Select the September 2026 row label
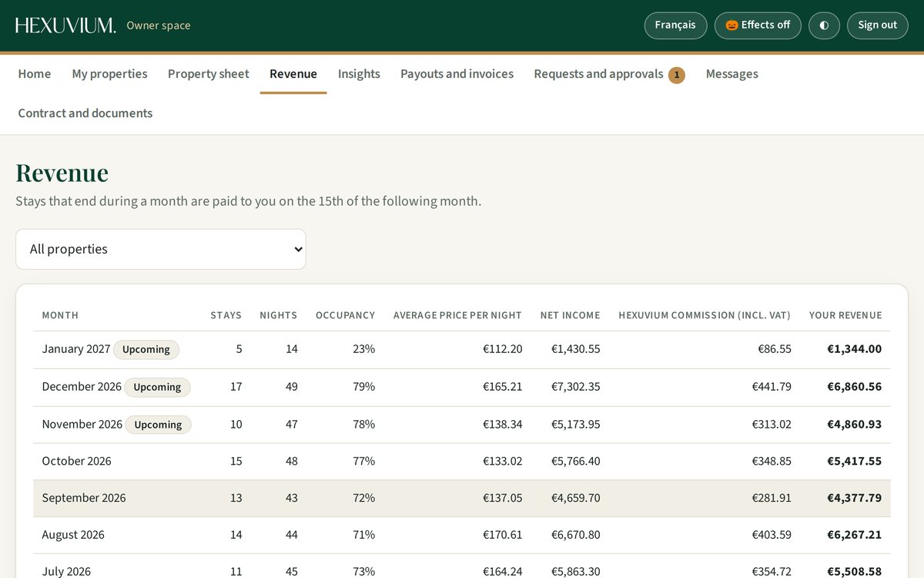This screenshot has width=924, height=578. [84, 499]
